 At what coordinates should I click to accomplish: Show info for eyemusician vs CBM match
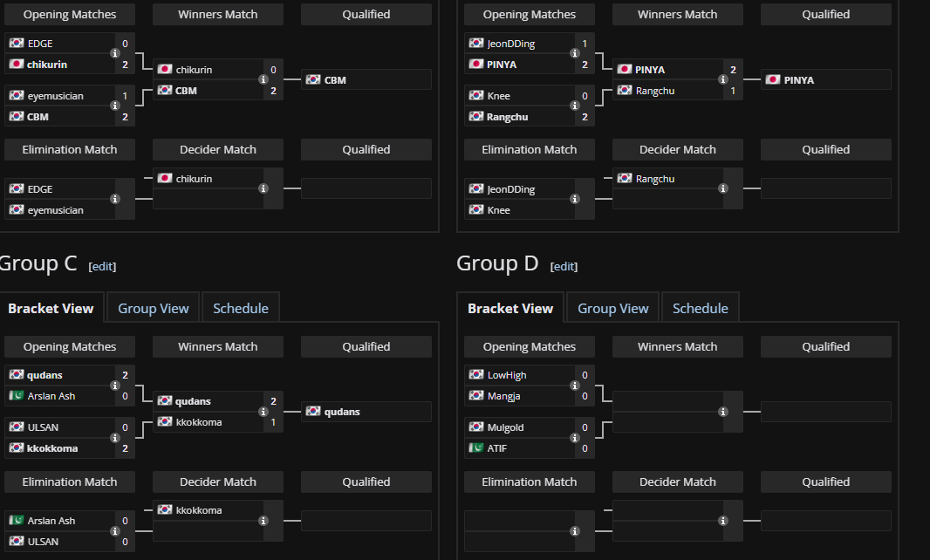click(115, 106)
